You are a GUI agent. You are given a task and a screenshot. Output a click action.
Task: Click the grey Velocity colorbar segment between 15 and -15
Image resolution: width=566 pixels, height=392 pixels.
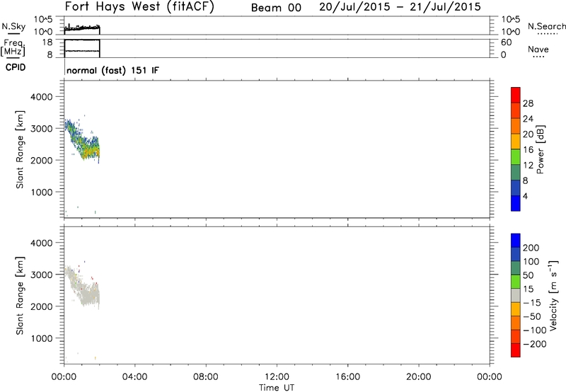[516, 296]
